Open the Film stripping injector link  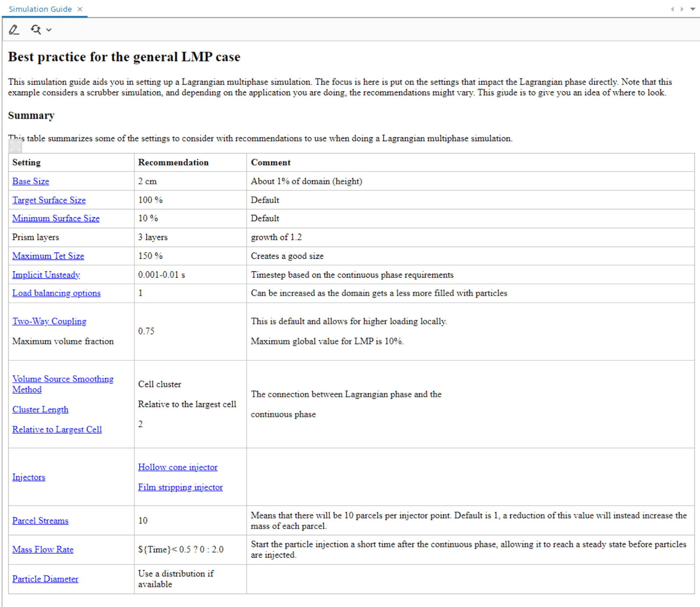coord(180,488)
